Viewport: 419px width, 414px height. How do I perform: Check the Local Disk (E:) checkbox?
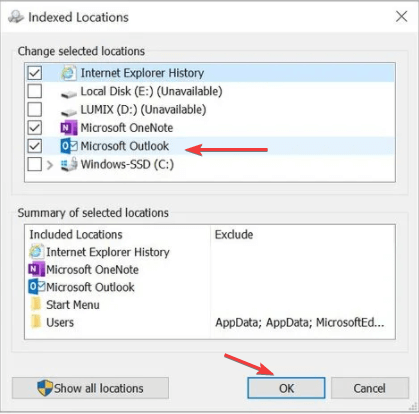pyautogui.click(x=34, y=91)
